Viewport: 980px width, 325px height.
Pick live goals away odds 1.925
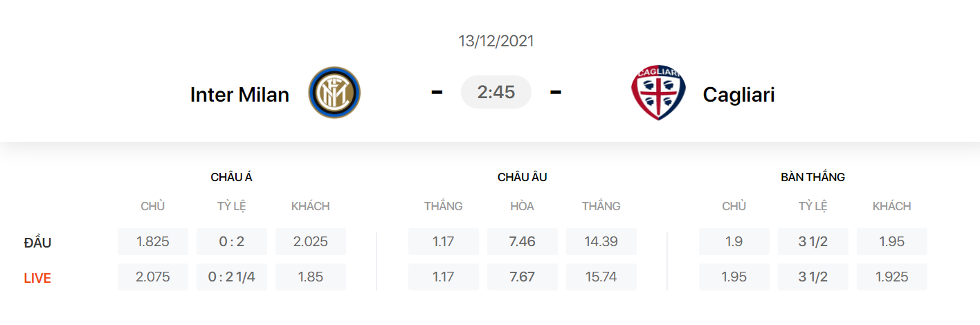pos(892,277)
